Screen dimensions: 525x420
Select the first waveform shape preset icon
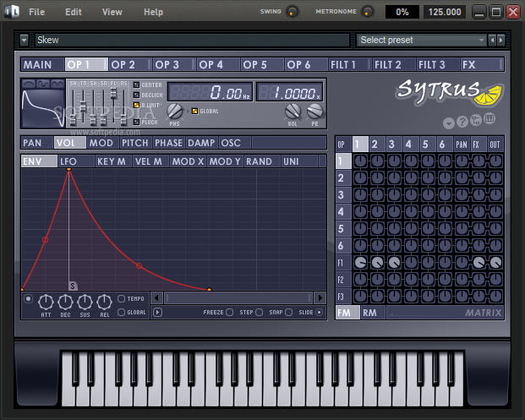click(x=29, y=84)
